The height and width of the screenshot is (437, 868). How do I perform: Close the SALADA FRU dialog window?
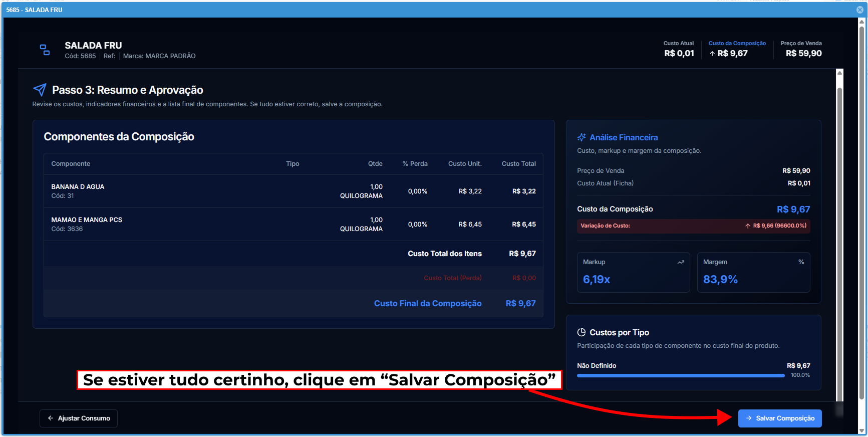(x=859, y=10)
